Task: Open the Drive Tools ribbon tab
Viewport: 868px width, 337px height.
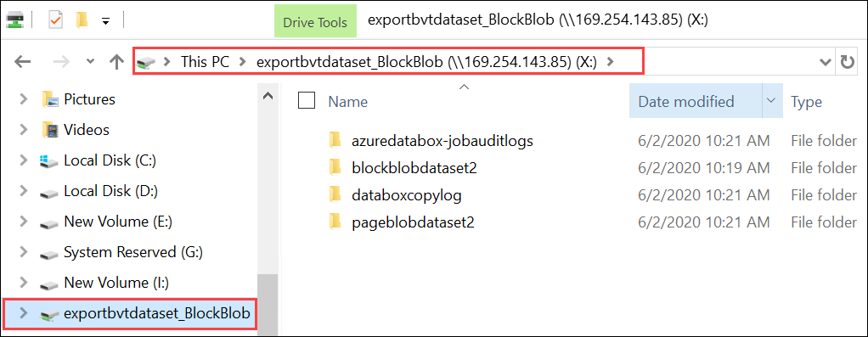Action: click(x=315, y=22)
